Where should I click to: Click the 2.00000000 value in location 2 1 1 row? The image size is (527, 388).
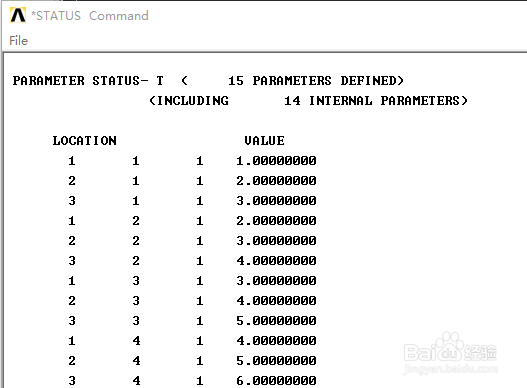coord(276,181)
